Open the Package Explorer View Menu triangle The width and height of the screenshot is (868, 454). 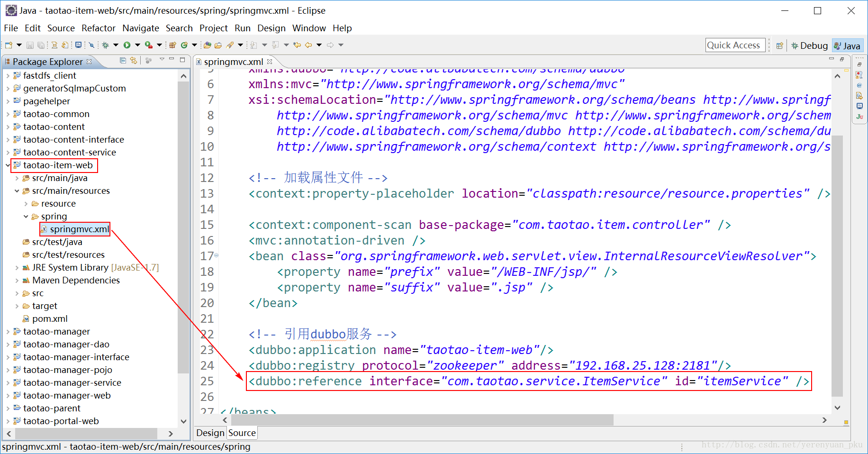click(162, 60)
